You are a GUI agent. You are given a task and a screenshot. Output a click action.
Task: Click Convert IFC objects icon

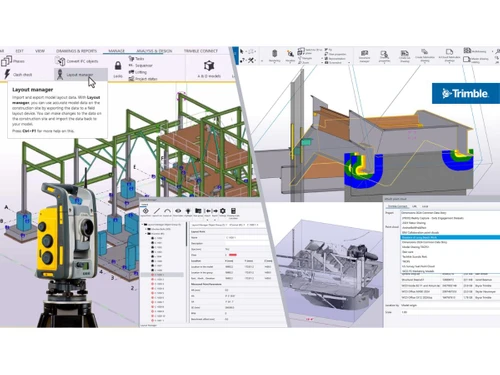tap(60, 61)
